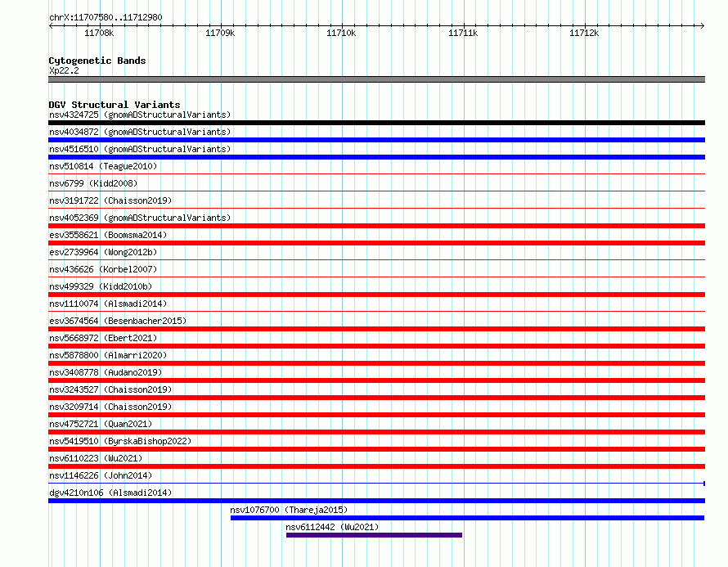This screenshot has width=728, height=567.
Task: Click the thick blue dgv4210n106 variant bar
Action: click(376, 501)
